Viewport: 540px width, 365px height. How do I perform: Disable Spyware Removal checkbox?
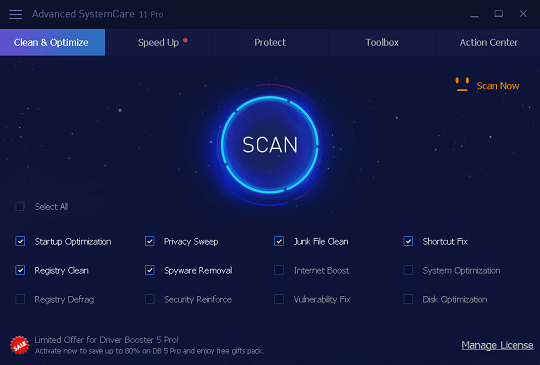coord(149,270)
